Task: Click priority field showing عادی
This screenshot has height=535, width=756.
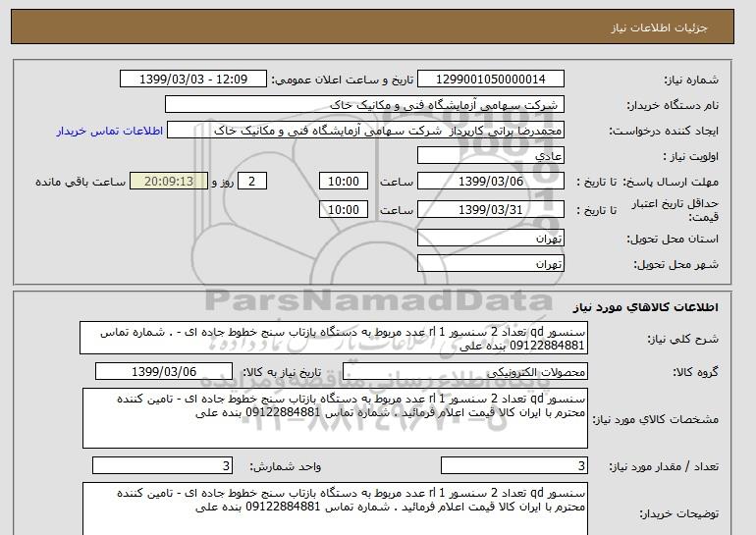Action: click(x=490, y=156)
